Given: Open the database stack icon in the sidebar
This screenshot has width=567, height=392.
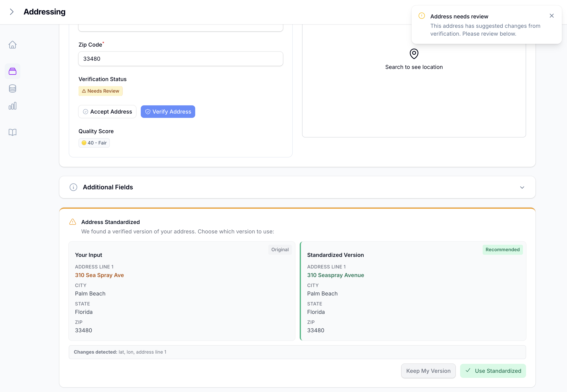Looking at the screenshot, I should (13, 89).
